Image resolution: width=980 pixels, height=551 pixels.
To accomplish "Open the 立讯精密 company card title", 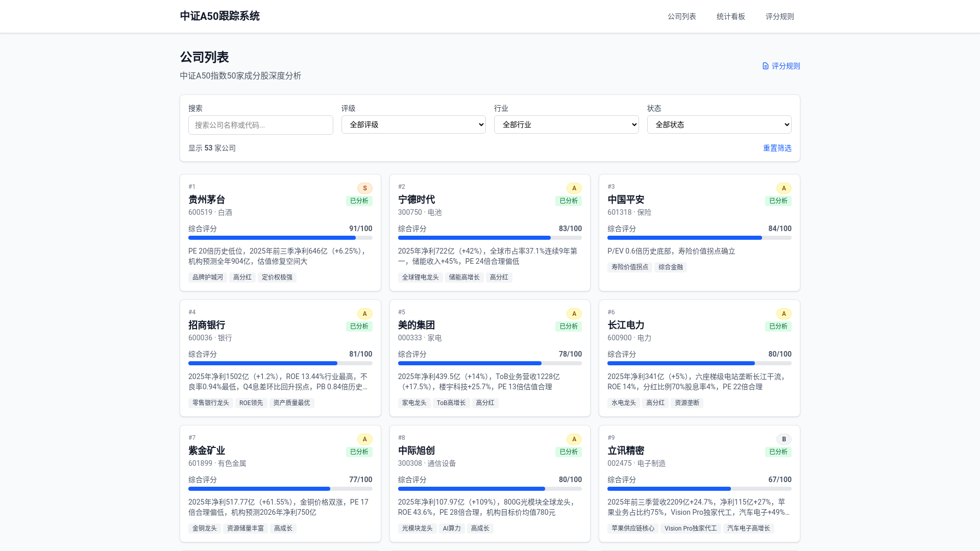I will pos(626,450).
